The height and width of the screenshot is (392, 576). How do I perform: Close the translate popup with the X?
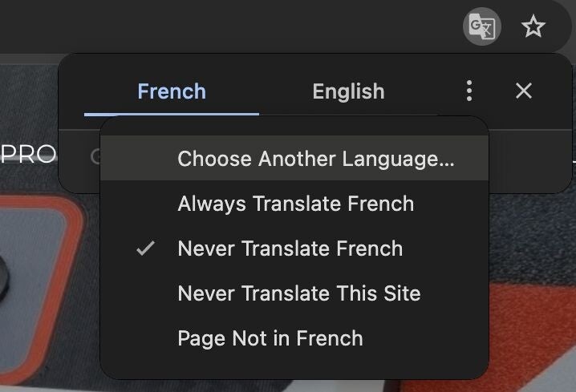coord(524,91)
